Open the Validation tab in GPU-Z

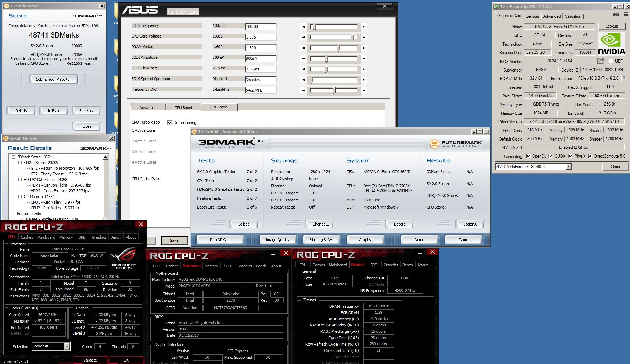point(573,16)
